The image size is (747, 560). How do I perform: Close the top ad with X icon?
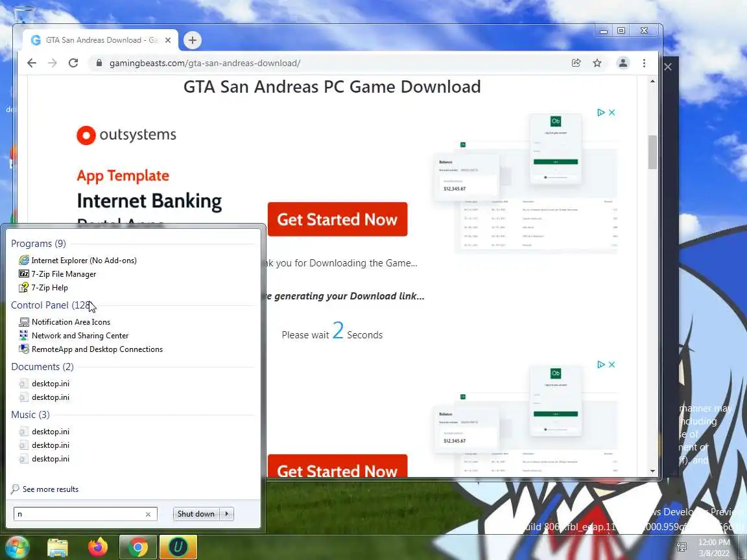click(611, 112)
